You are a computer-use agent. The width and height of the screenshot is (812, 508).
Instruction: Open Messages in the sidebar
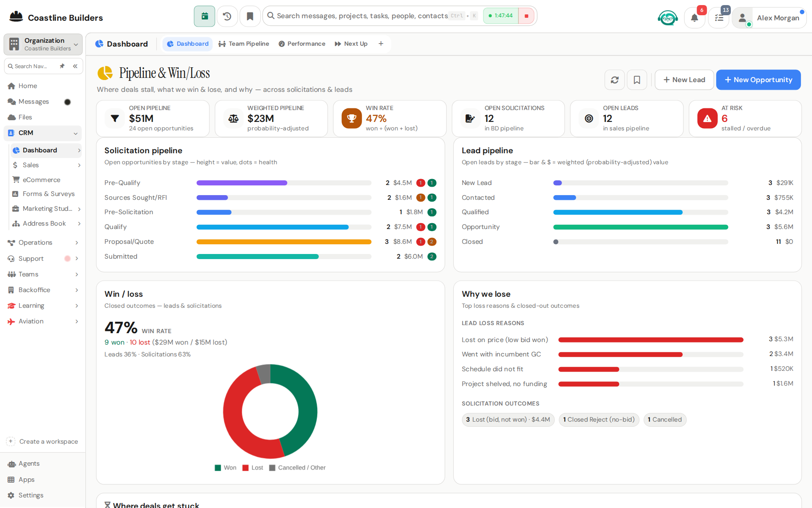[34, 102]
